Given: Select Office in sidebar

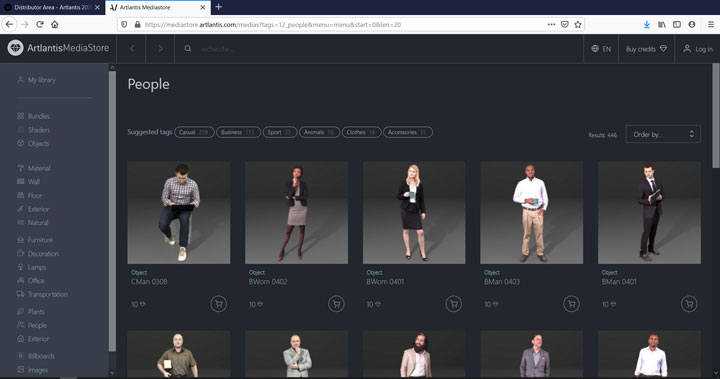Looking at the screenshot, I should click(x=31, y=280).
